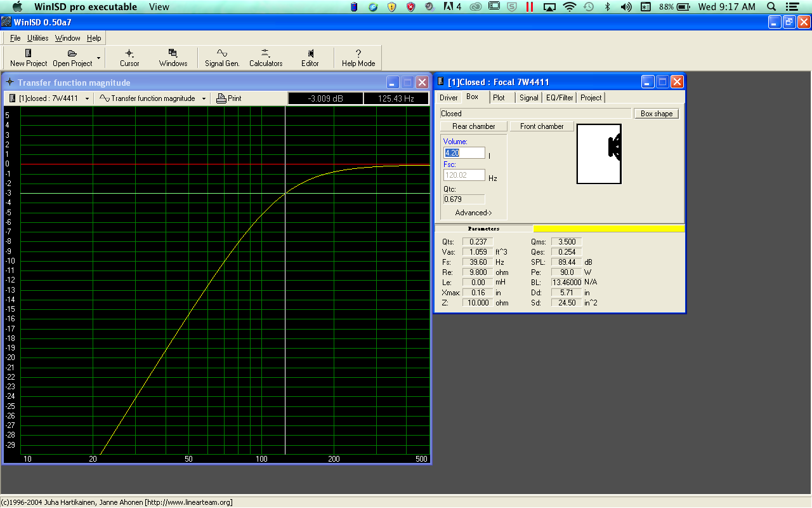The width and height of the screenshot is (812, 508).
Task: Click the Volume input field
Action: (x=464, y=153)
